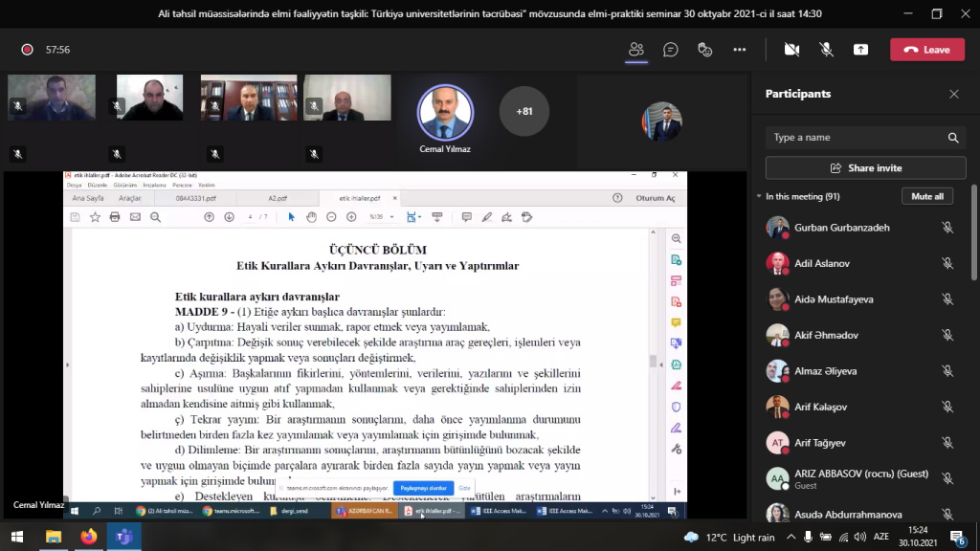The height and width of the screenshot is (551, 980).
Task: Toggle Arif Tağıyev's muted microphone icon
Action: click(x=947, y=443)
